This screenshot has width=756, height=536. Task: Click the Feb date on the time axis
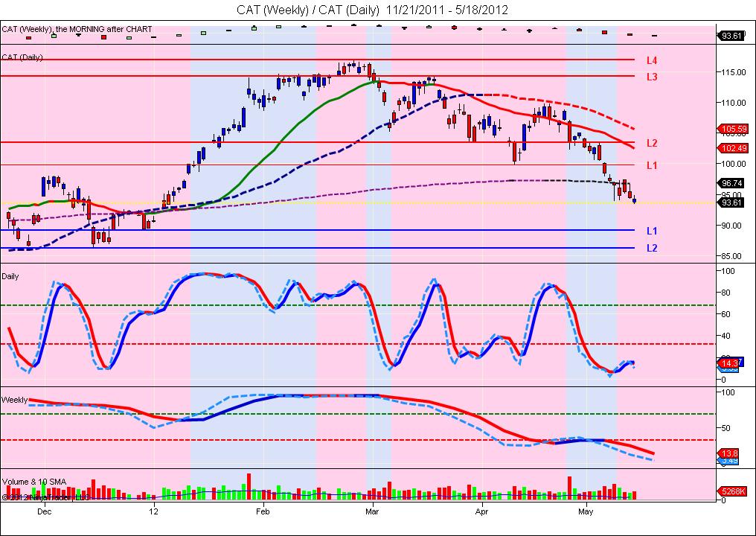[x=263, y=511]
